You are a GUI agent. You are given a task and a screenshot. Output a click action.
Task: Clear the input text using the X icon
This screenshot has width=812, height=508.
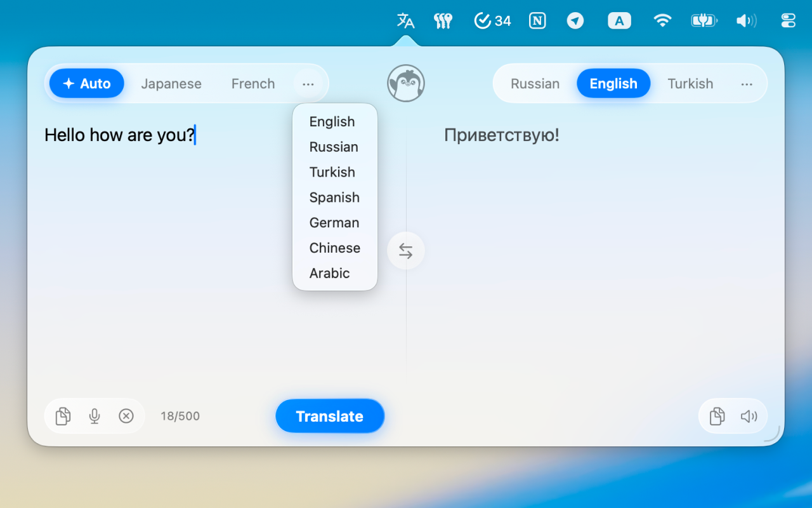126,416
